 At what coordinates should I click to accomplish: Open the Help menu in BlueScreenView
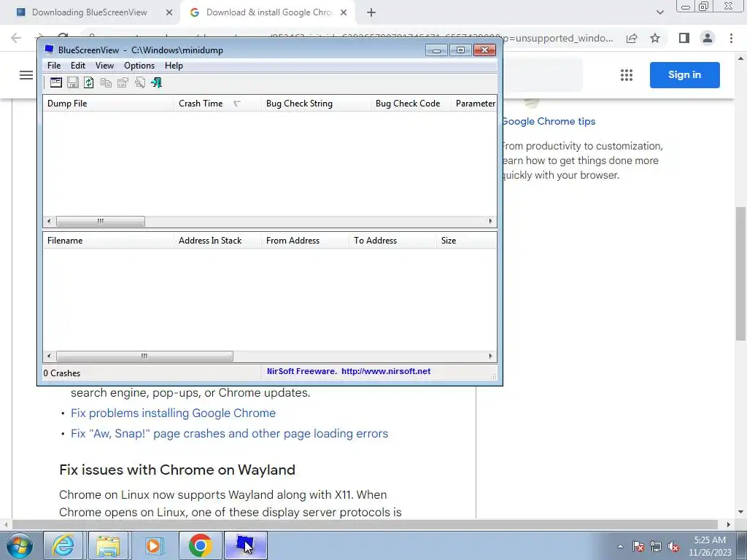coord(174,65)
